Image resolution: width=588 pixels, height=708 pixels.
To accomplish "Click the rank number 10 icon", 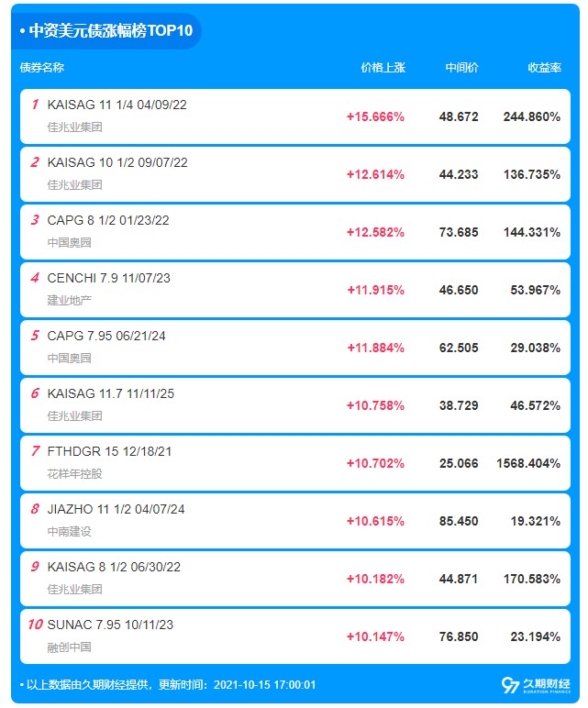I will click(35, 625).
